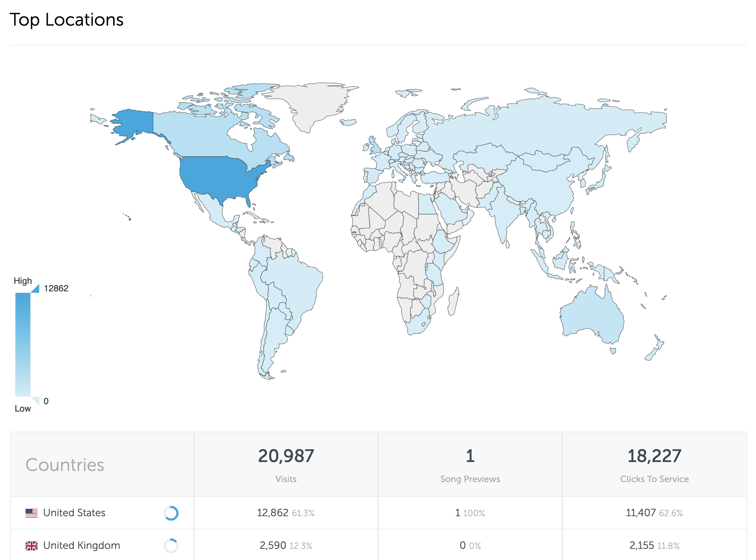Image resolution: width=756 pixels, height=560 pixels.
Task: Click the United States percentage ring indicator
Action: 171,513
